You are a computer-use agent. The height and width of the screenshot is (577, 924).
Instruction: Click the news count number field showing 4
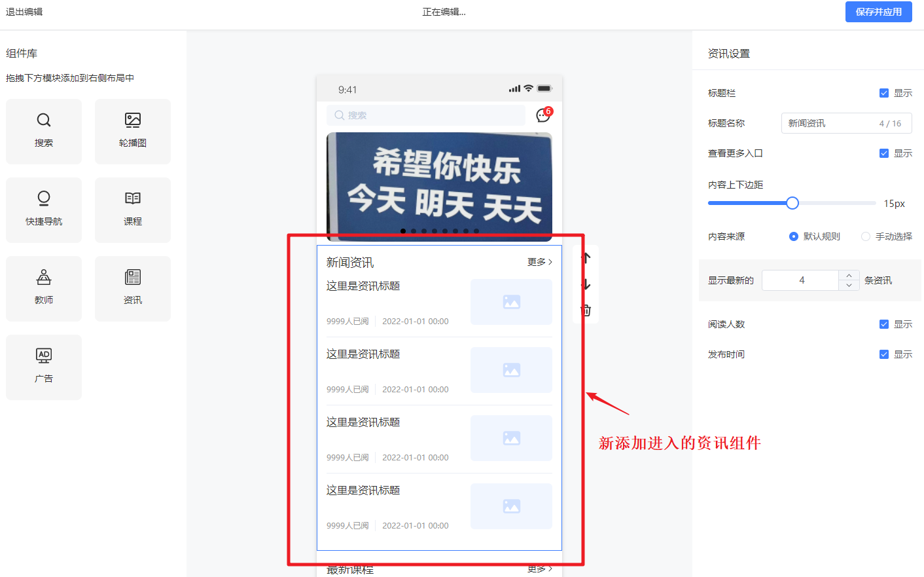click(801, 280)
